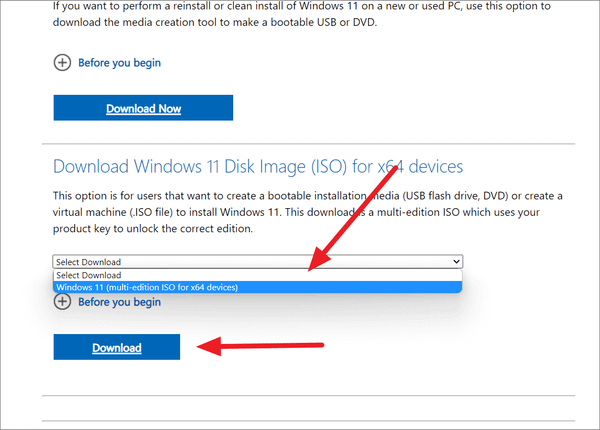Screen dimensions: 600x430
Task: Open the Select Download combo box
Action: click(x=250, y=261)
